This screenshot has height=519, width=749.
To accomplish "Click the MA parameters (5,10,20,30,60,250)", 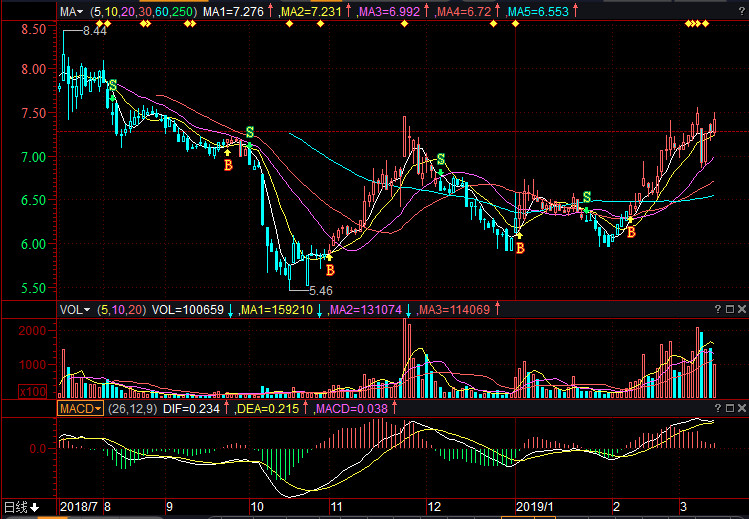I will 143,11.
